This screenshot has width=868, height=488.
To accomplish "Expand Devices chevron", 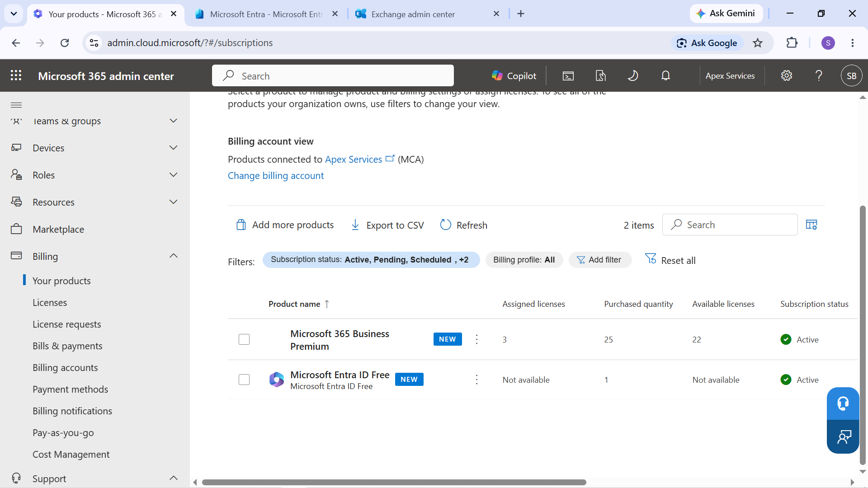I will [173, 148].
